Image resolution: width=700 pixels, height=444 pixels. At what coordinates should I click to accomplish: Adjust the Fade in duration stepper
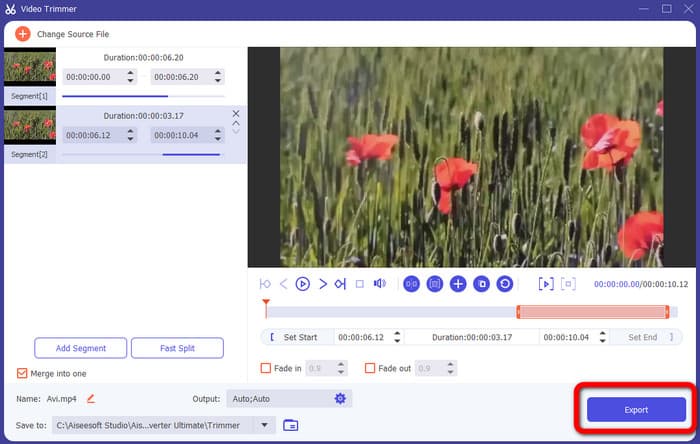coord(341,368)
